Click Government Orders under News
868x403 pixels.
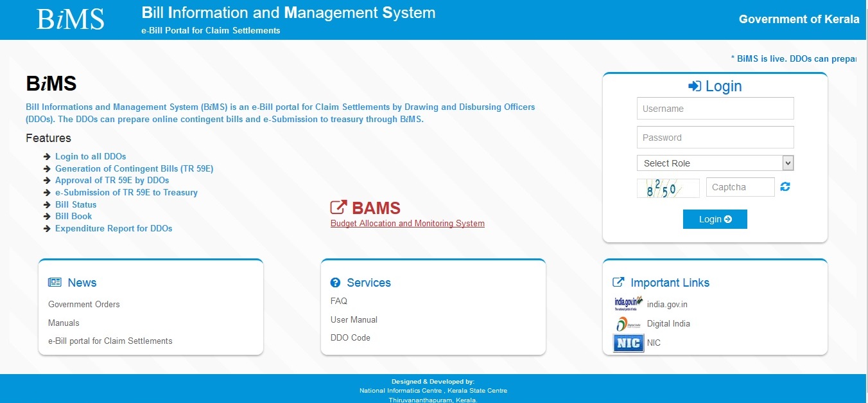[83, 304]
